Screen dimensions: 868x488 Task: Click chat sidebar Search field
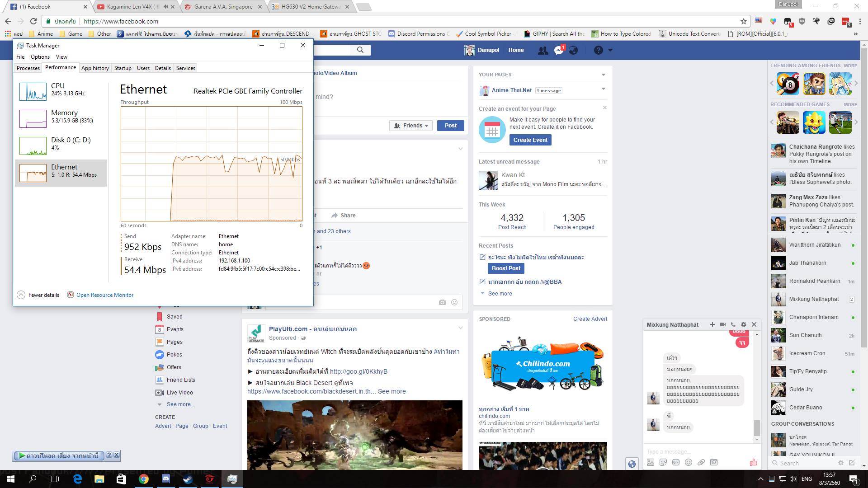click(802, 463)
